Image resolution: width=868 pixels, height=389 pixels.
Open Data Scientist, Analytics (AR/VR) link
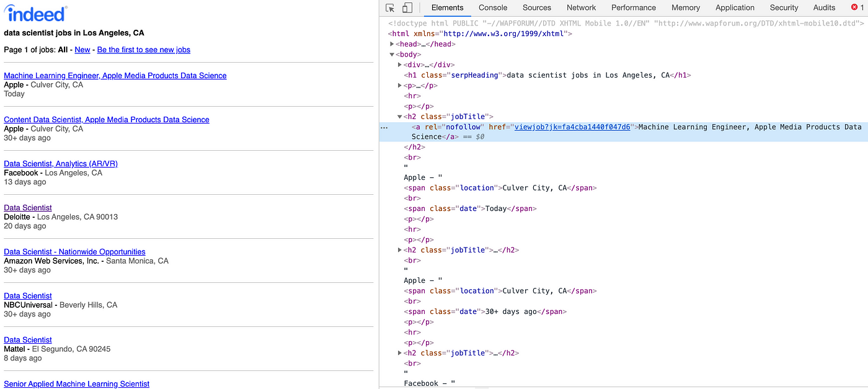coord(61,164)
